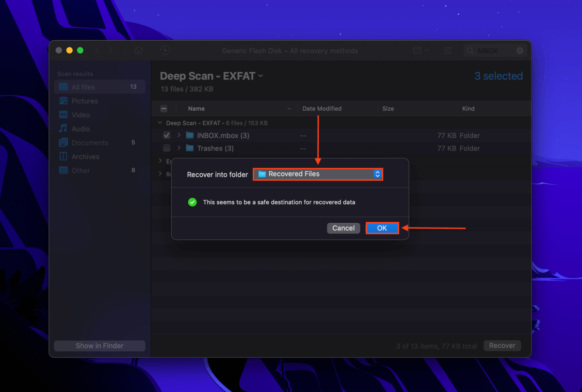
Task: Click the Trashes folder icon
Action: 190,148
